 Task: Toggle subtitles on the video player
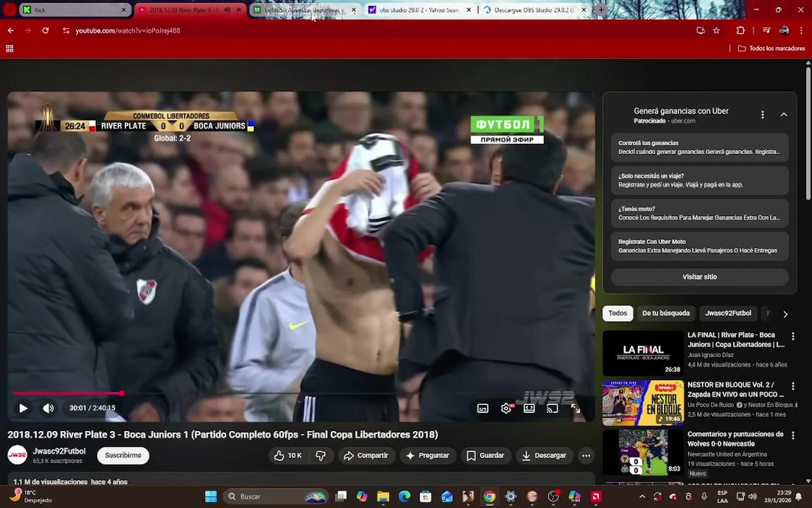[483, 409]
